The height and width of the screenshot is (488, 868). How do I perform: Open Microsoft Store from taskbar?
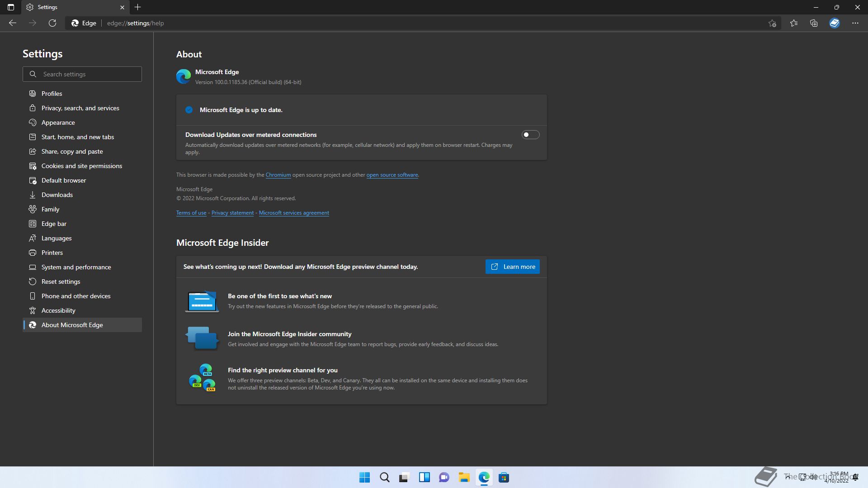[x=504, y=477]
